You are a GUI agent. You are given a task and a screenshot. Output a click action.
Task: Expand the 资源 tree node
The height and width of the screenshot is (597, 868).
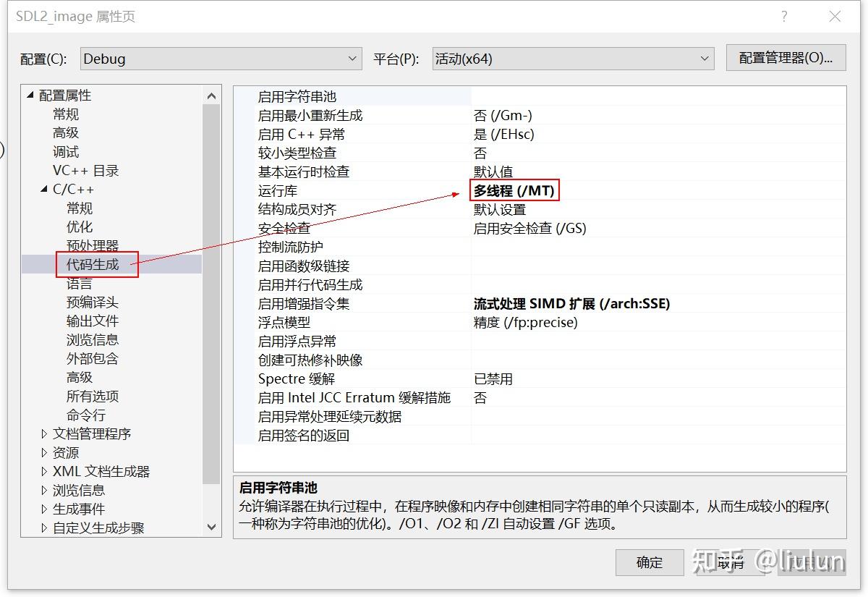pos(45,452)
